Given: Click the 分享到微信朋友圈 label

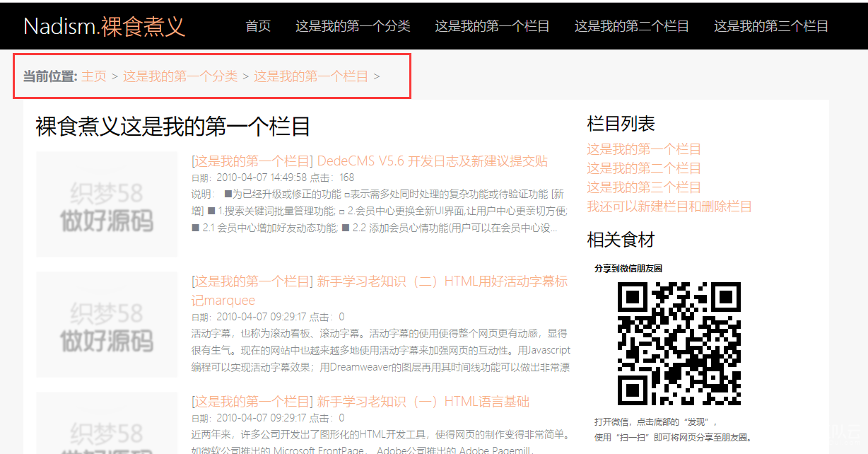Looking at the screenshot, I should [628, 269].
